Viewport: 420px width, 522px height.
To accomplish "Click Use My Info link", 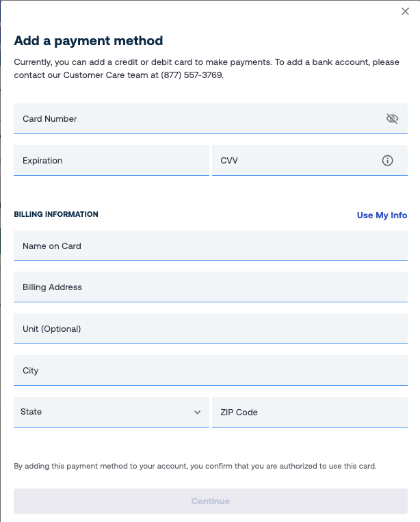I will [382, 216].
